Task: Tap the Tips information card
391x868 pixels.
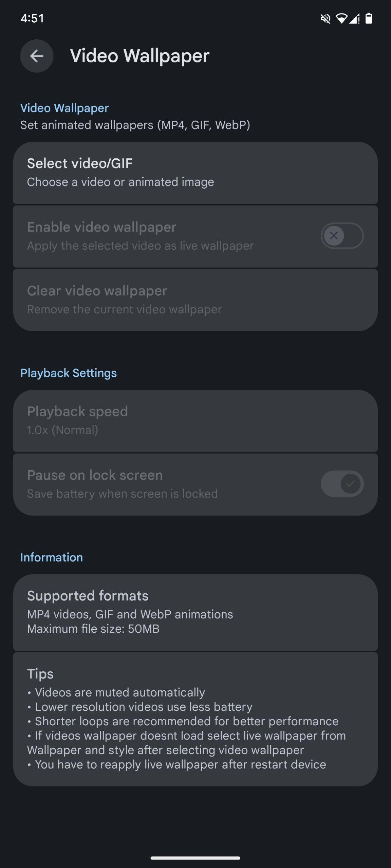Action: (195, 719)
